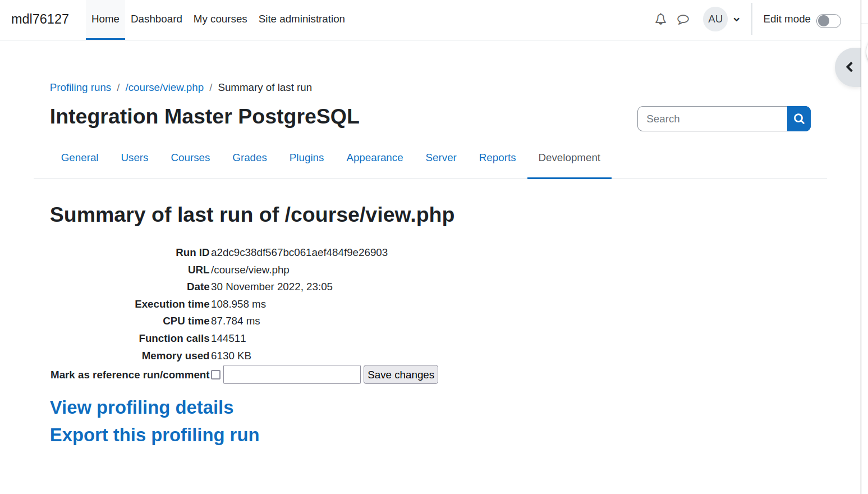Switch to the General tab
Image resolution: width=868 pixels, height=494 pixels.
[80, 158]
